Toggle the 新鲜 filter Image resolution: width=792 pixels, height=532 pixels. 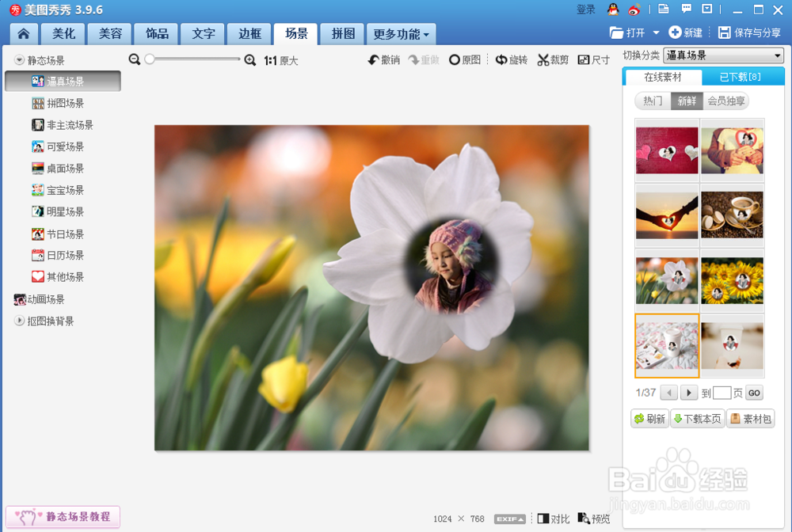click(x=687, y=101)
